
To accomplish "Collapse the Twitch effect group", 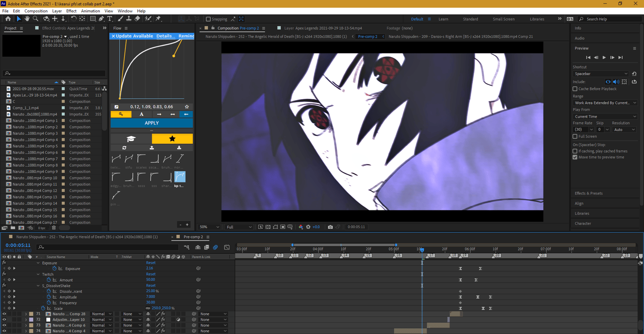I will pyautogui.click(x=38, y=274).
